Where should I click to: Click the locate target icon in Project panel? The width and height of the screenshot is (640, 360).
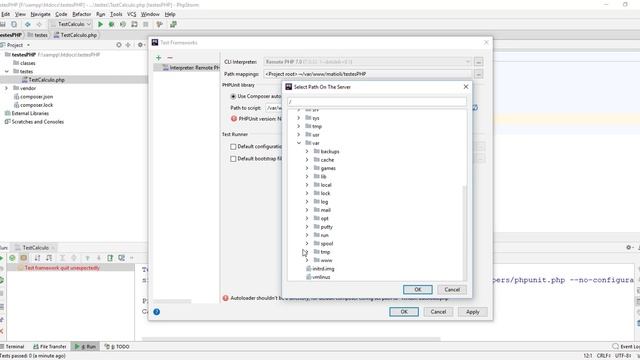[x=119, y=45]
